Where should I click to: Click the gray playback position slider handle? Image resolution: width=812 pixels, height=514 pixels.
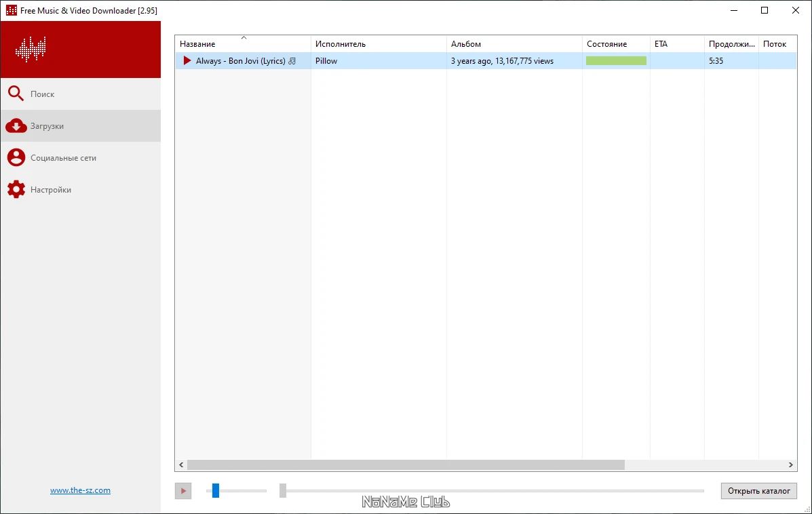click(x=283, y=490)
